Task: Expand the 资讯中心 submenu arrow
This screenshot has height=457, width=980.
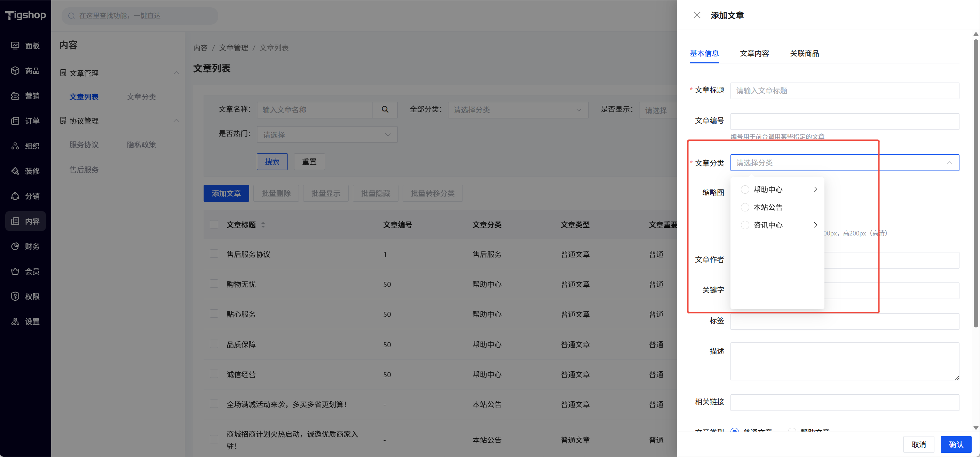Action: [815, 225]
